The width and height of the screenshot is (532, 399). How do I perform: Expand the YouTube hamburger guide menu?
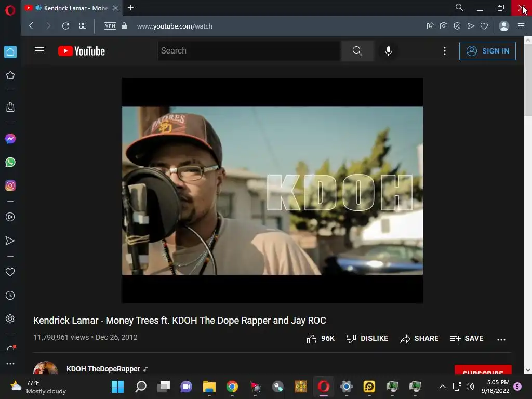[39, 51]
